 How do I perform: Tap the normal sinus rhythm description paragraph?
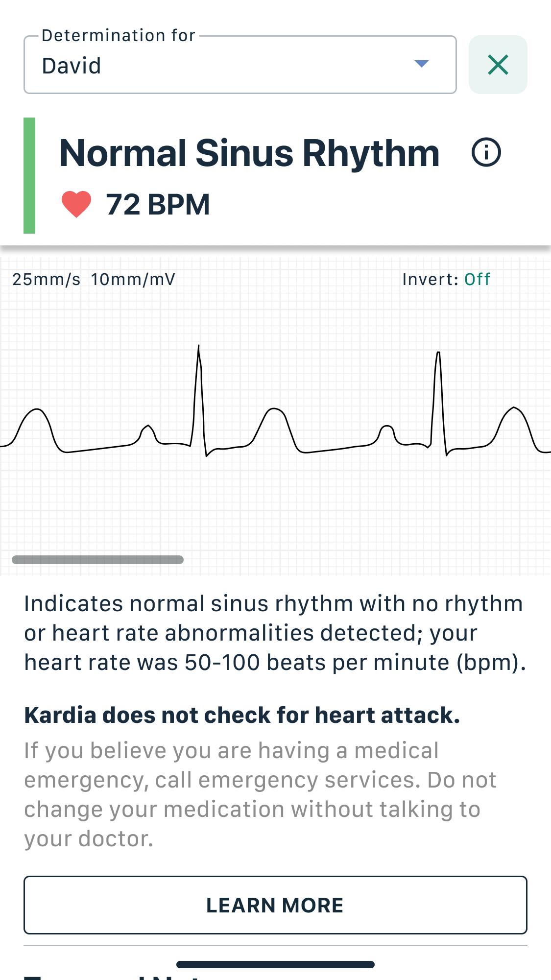click(x=275, y=633)
